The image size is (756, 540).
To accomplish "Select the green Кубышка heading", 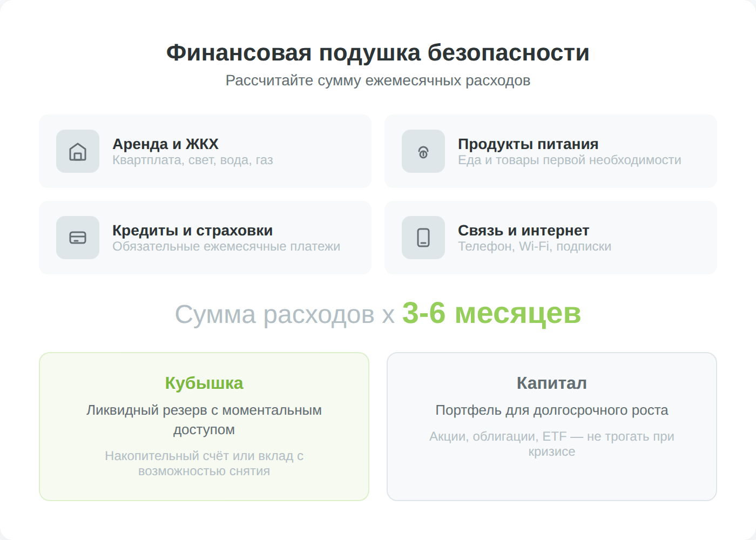I will click(204, 383).
